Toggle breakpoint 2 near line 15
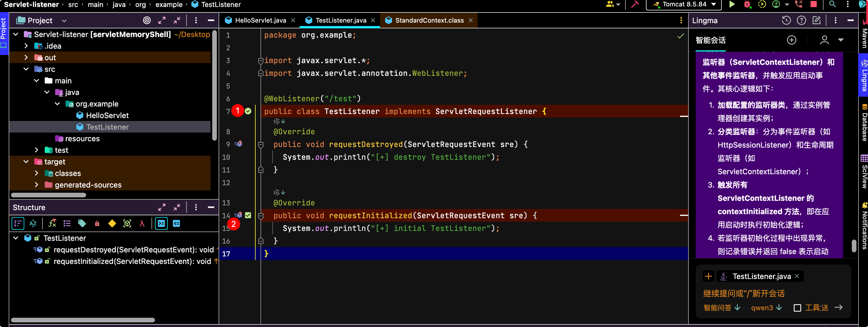Image resolution: width=868 pixels, height=327 pixels. pyautogui.click(x=234, y=224)
